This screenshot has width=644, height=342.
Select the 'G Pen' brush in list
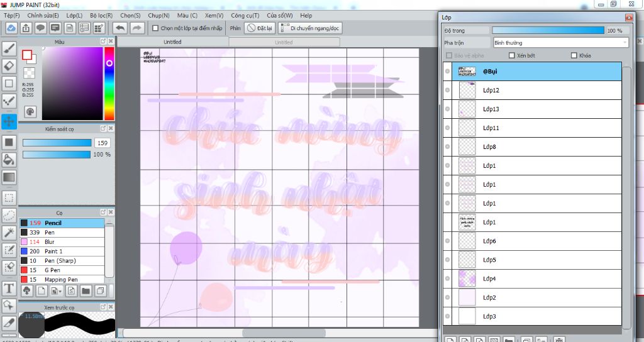click(x=62, y=270)
